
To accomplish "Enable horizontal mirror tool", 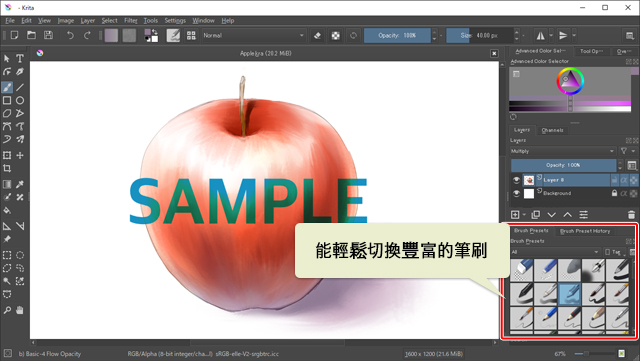I will coord(540,36).
